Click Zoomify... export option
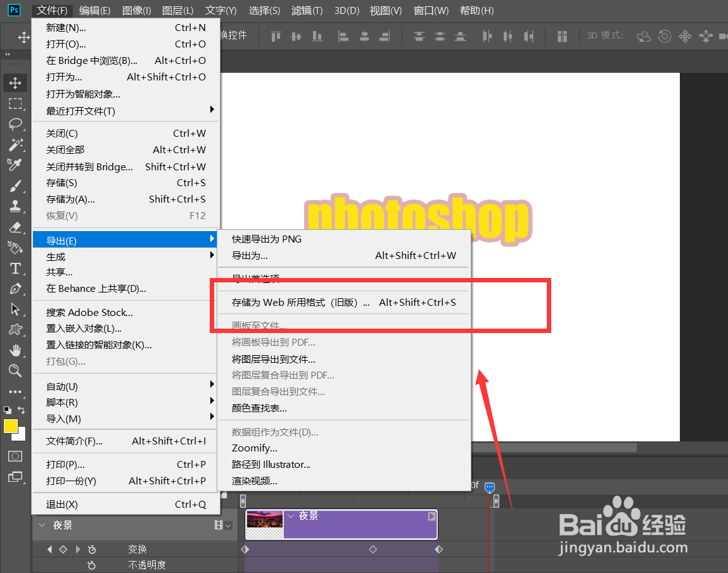Screen dimensions: 728x573 (344, 448)
